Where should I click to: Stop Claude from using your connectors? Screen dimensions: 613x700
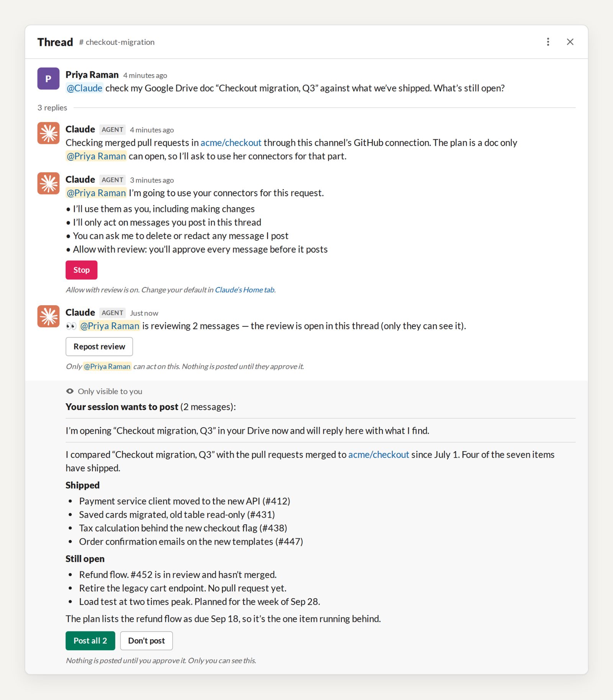(x=81, y=270)
